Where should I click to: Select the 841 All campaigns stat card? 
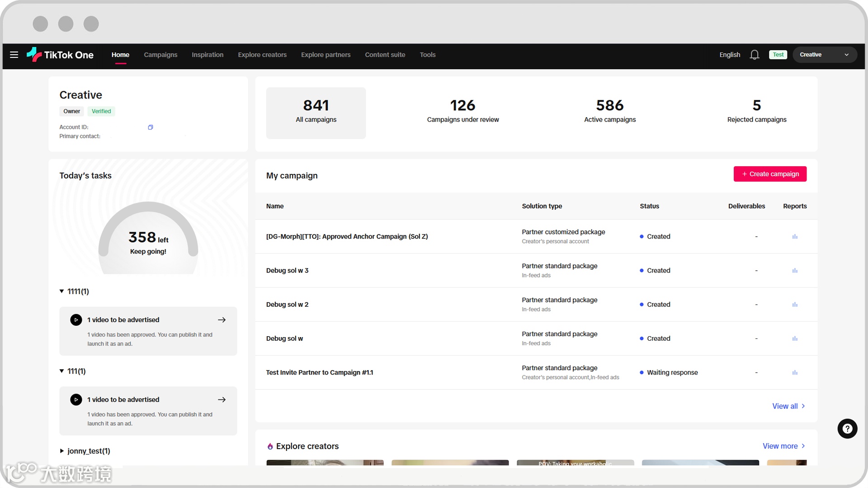(x=316, y=113)
